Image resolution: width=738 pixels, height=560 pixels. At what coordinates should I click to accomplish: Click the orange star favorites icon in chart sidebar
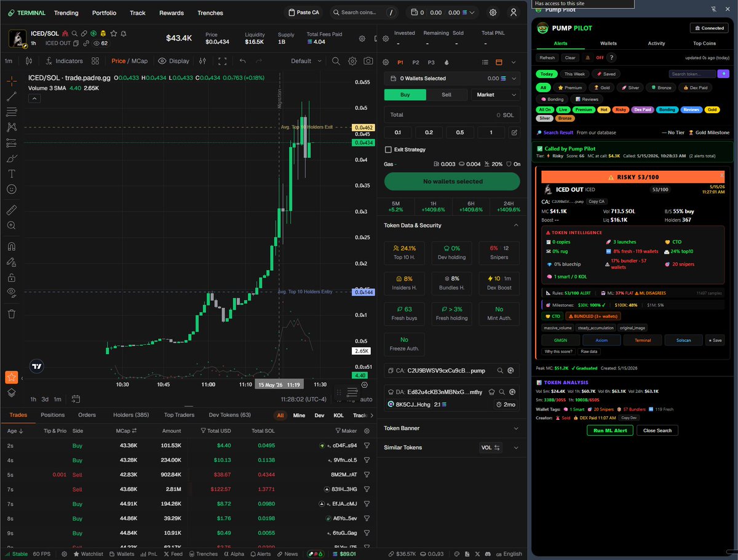[11, 377]
